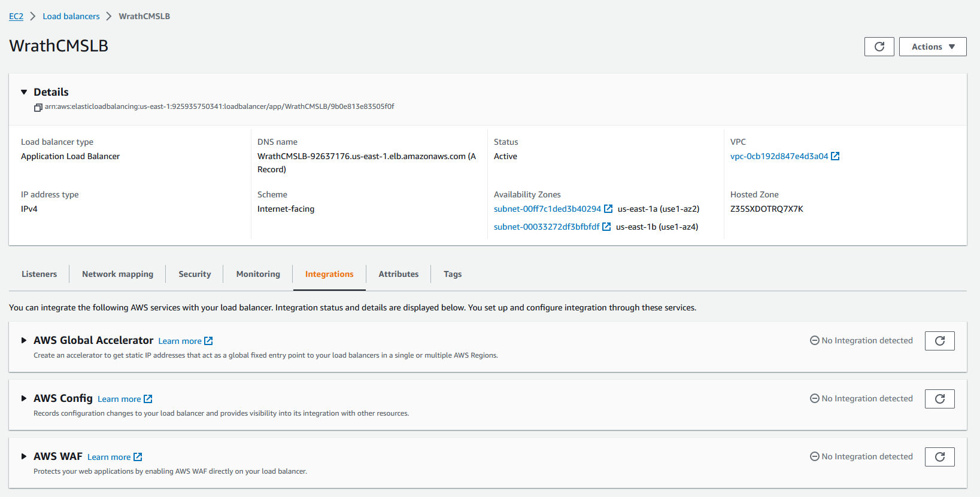The width and height of the screenshot is (980, 497).
Task: Click external link icon next to VPC ID
Action: [835, 156]
